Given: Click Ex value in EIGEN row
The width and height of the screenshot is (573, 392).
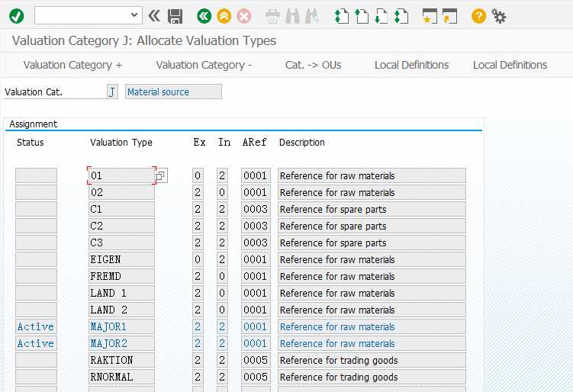Looking at the screenshot, I should pos(198,260).
